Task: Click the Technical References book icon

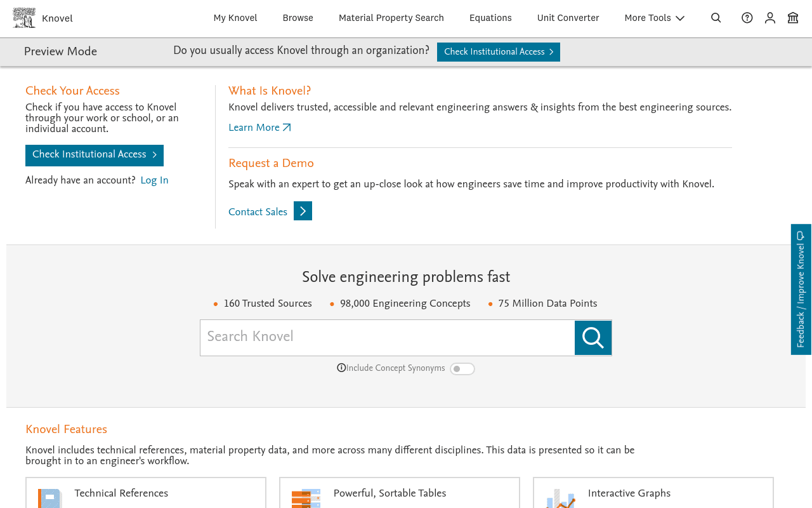Action: point(50,498)
